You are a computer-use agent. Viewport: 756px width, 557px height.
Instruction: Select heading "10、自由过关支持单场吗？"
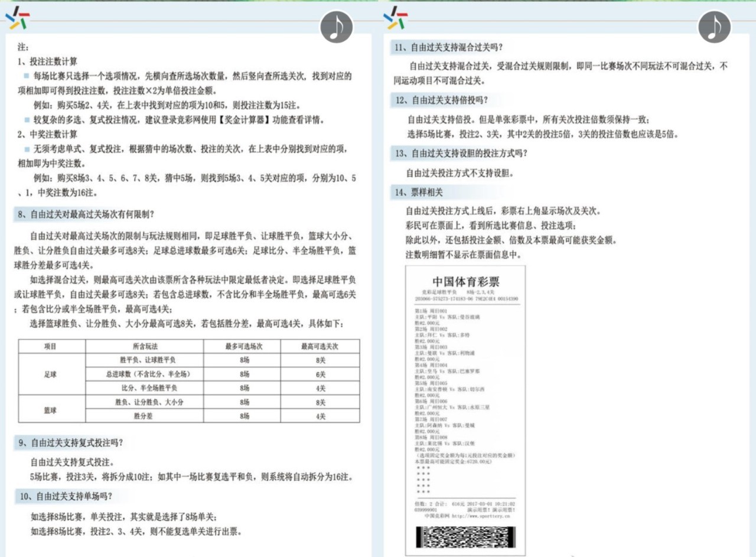coord(66,496)
